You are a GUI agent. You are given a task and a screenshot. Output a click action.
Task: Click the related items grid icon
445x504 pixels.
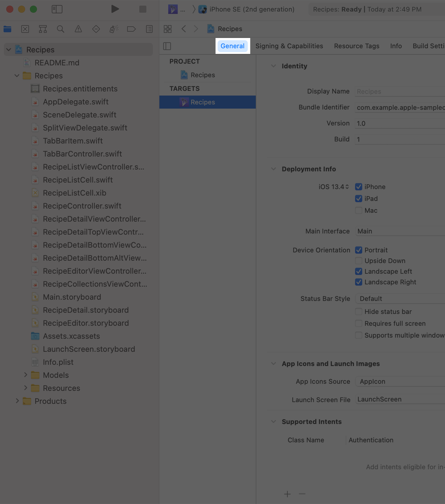(168, 29)
